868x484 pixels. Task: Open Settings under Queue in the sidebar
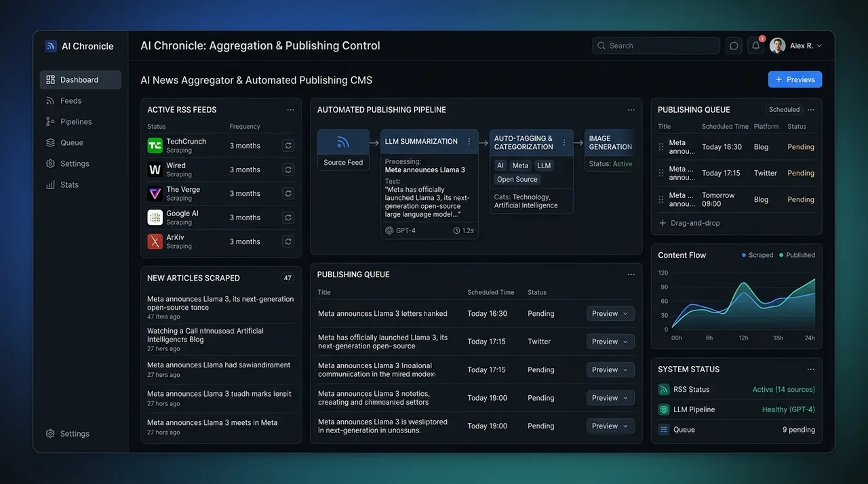(67, 163)
